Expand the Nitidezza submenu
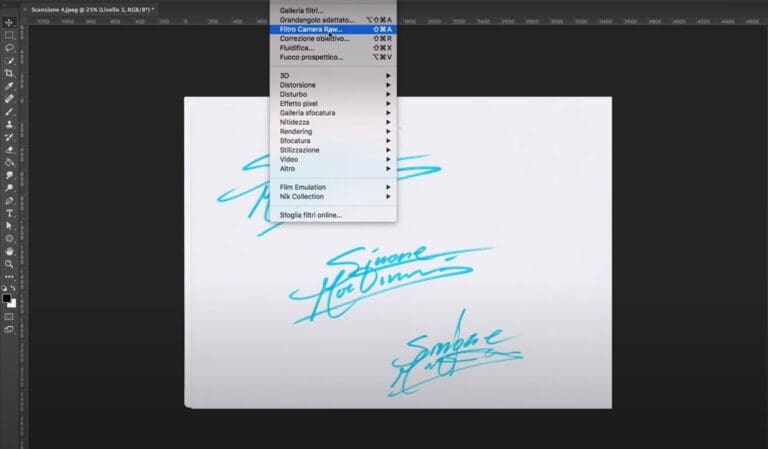This screenshot has width=768, height=449. tap(333, 122)
